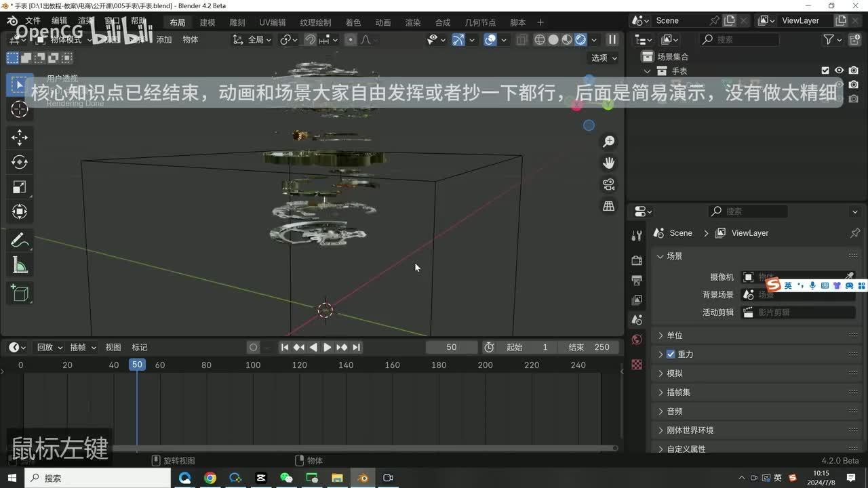Screen dimensions: 868x488
Task: Toggle the 重力 gravity checkbox
Action: (x=671, y=354)
